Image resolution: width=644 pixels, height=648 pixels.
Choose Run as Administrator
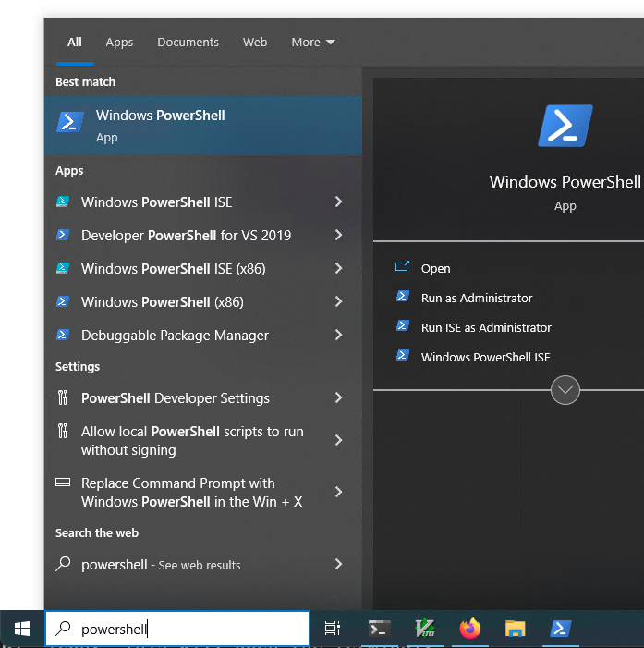click(x=477, y=298)
